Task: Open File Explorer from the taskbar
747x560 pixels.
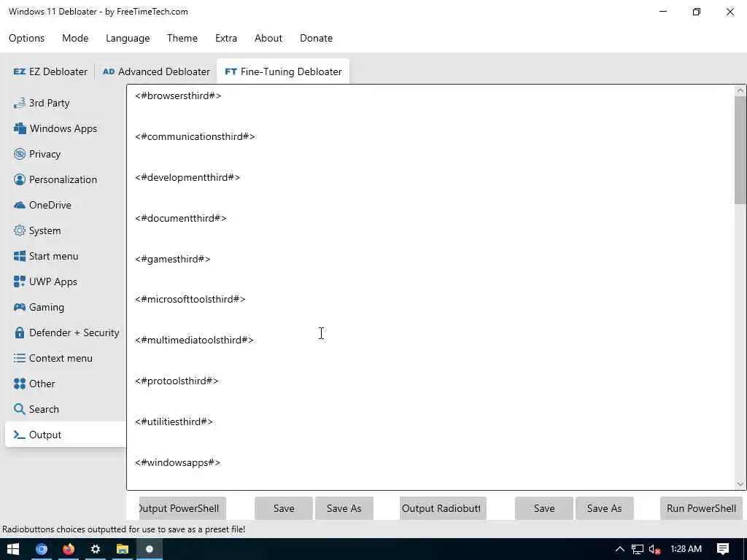Action: pos(123,549)
